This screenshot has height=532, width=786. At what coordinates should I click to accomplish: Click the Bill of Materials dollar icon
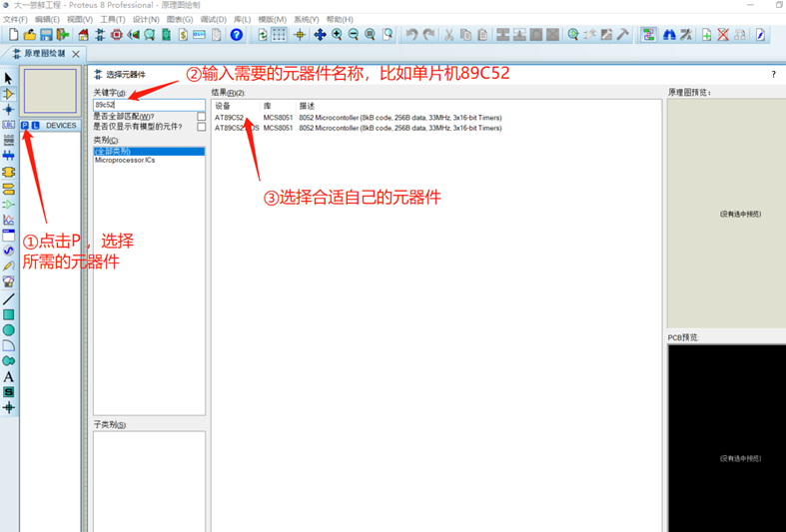pyautogui.click(x=183, y=35)
